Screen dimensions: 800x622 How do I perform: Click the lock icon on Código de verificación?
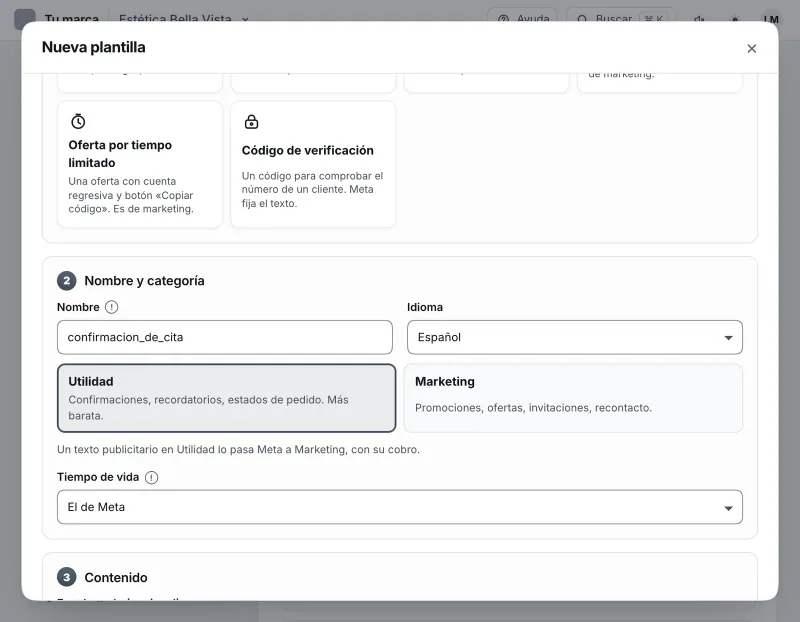[x=251, y=121]
